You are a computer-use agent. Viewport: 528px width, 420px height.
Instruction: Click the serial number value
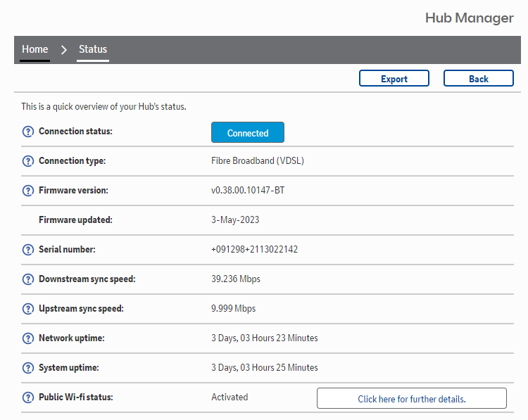[254, 250]
